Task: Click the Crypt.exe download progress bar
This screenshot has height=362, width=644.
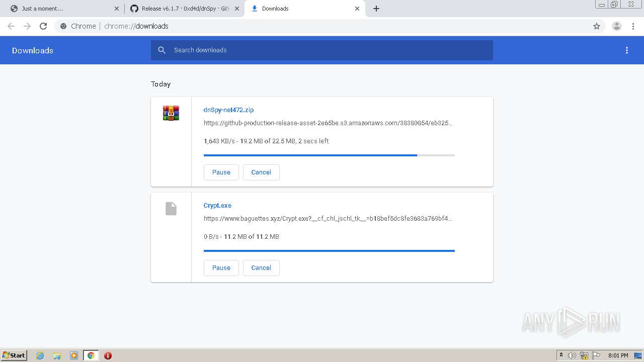Action: (x=329, y=250)
